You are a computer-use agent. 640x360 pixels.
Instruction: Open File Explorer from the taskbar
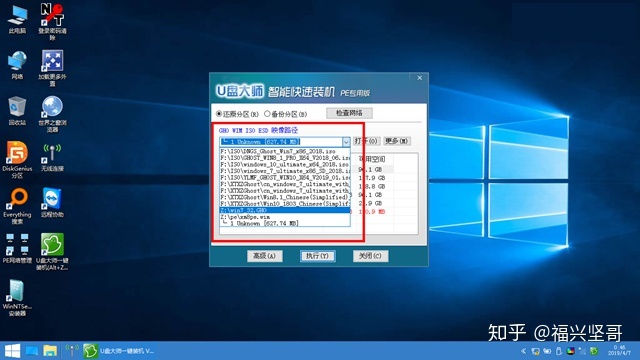click(x=50, y=351)
